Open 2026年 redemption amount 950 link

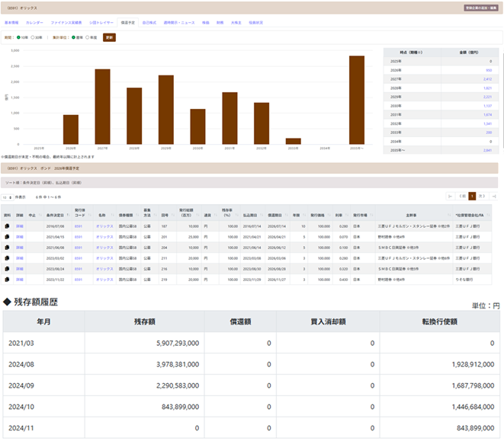coord(489,70)
